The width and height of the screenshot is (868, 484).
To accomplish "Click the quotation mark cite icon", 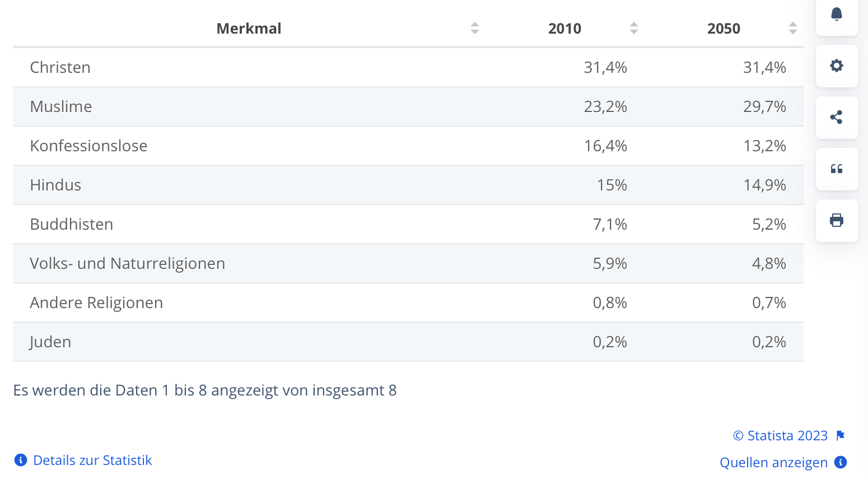I will [x=837, y=169].
